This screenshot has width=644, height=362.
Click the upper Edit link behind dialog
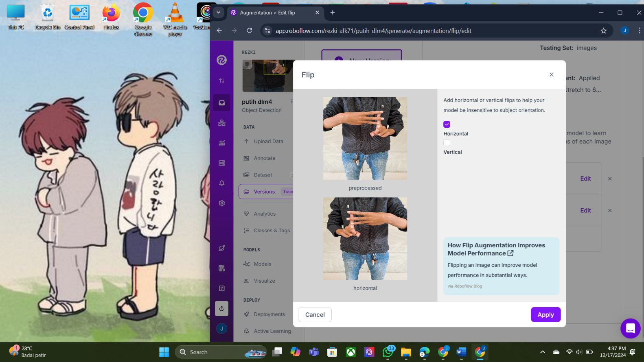click(x=585, y=179)
